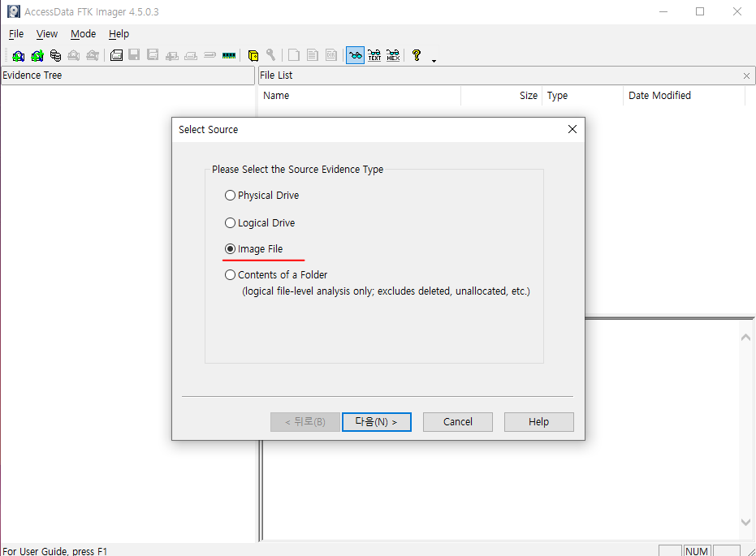Open the Help menu
Viewport: 756px width, 556px height.
[119, 34]
